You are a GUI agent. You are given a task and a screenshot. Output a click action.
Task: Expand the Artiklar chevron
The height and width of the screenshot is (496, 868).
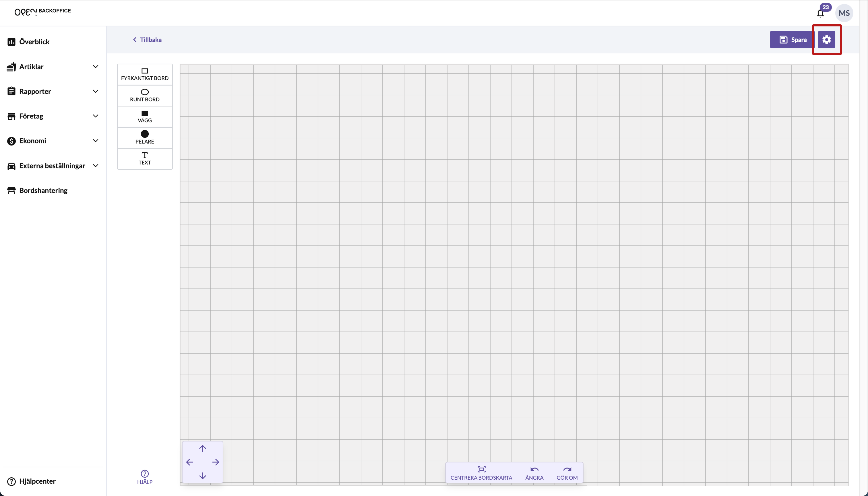coord(96,66)
